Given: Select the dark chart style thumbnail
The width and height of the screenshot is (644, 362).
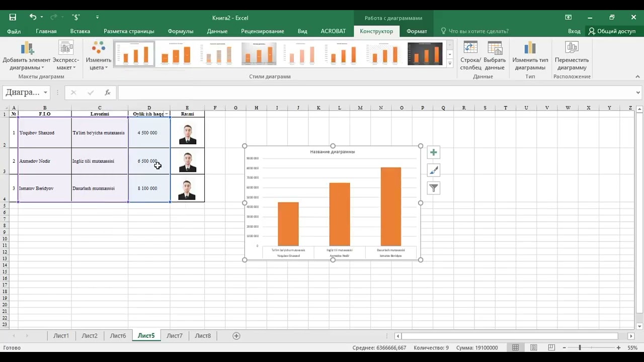Looking at the screenshot, I should click(x=425, y=54).
